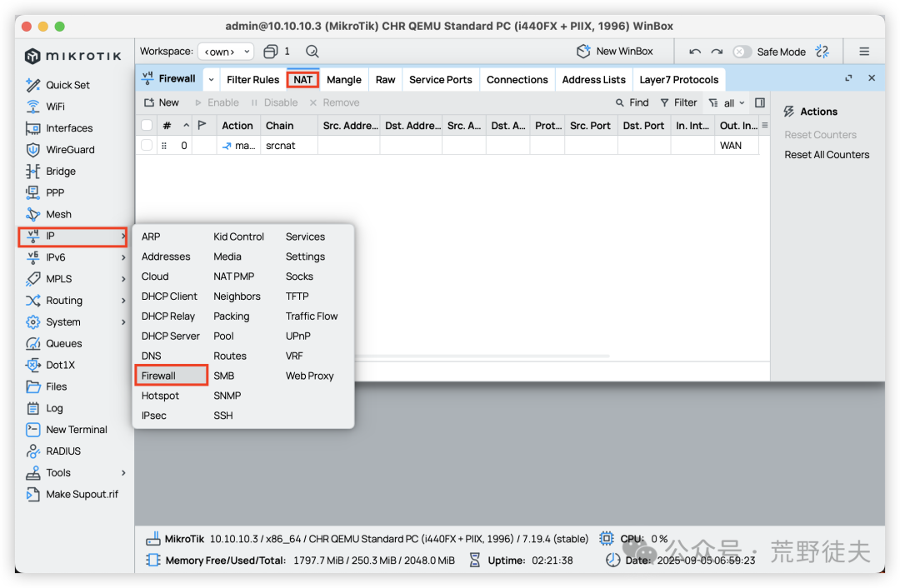Viewport: 900px width, 588px height.
Task: Expand the MPLS submenu
Action: pyautogui.click(x=76, y=279)
